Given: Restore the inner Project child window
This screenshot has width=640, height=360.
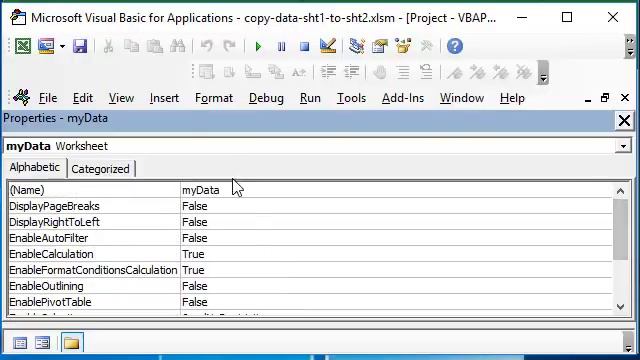Looking at the screenshot, I should coord(605,98).
